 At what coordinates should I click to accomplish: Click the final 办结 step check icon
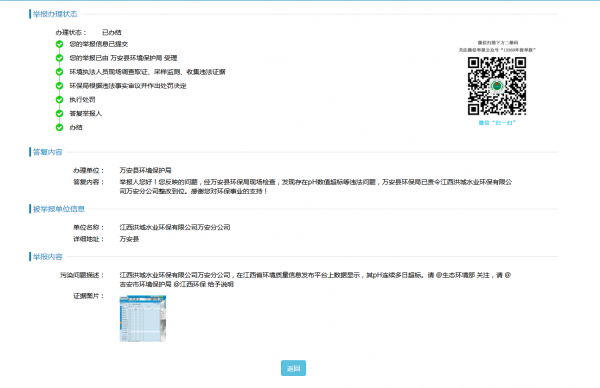click(59, 127)
